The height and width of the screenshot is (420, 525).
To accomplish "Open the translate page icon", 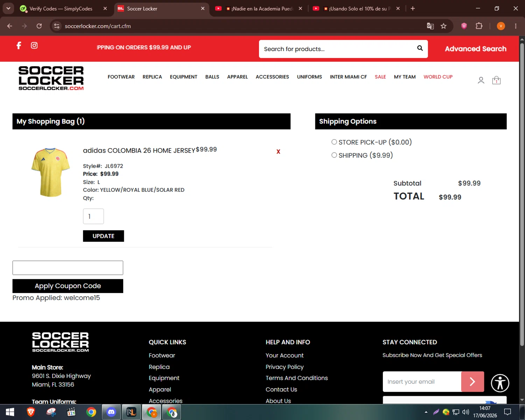I will click(430, 26).
